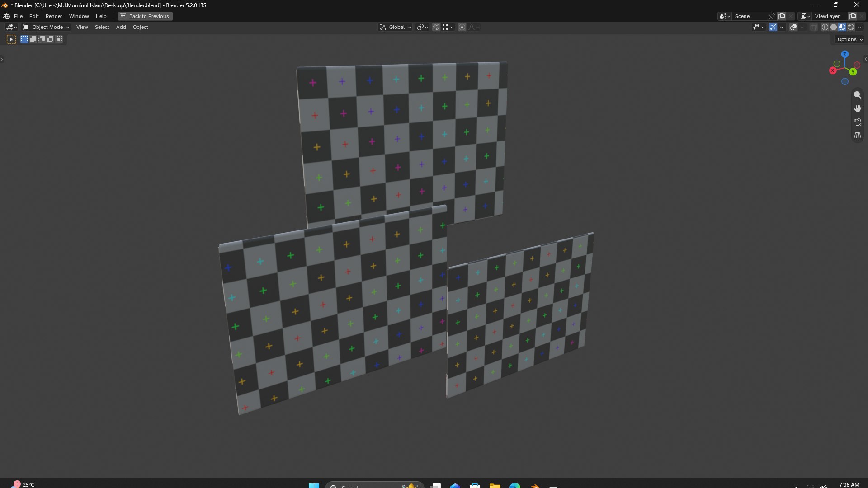Add new ViewLayer duplicate icon
The height and width of the screenshot is (488, 868).
853,16
